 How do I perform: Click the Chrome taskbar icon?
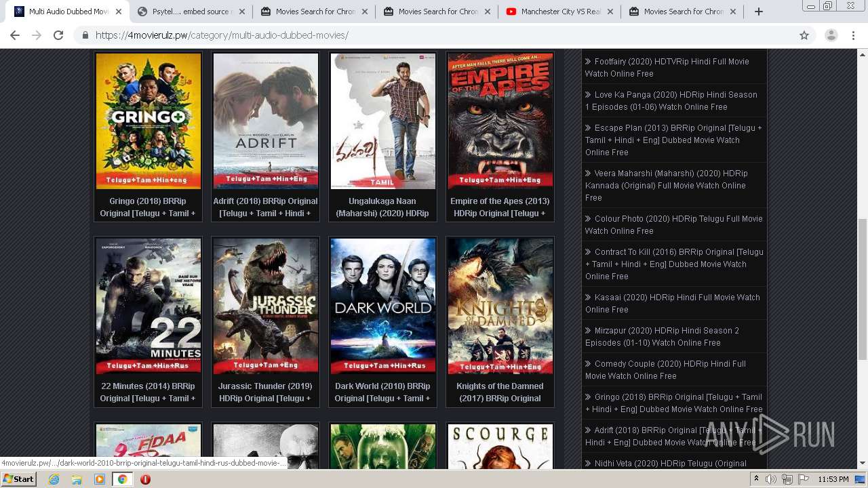122,479
